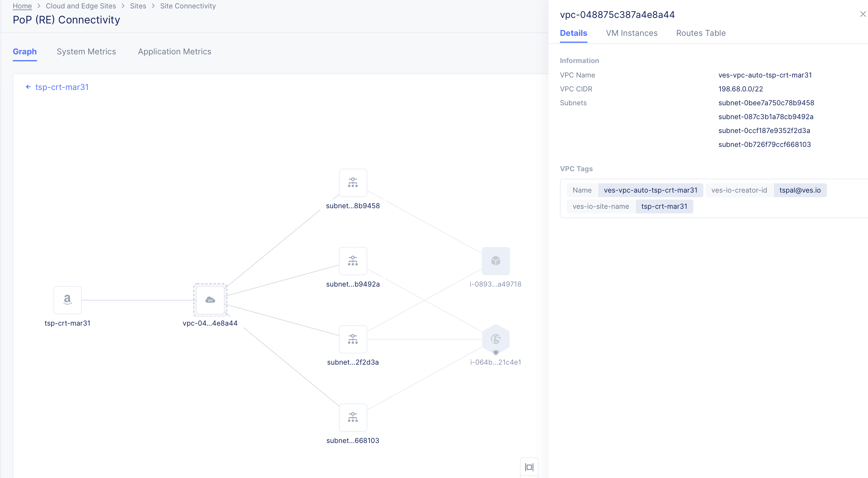Image resolution: width=868 pixels, height=478 pixels.
Task: Go back via tsp-crt-mar31 arrow link
Action: coord(57,87)
